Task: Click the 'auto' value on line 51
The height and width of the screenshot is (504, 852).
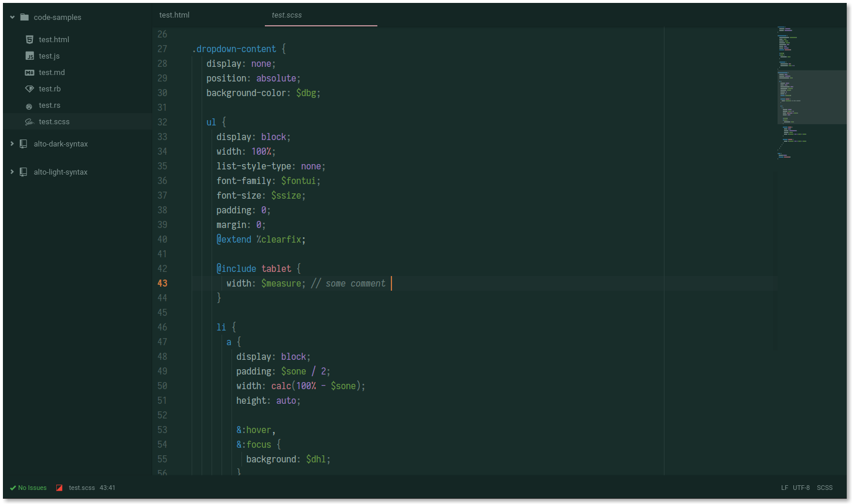Action: pos(286,400)
